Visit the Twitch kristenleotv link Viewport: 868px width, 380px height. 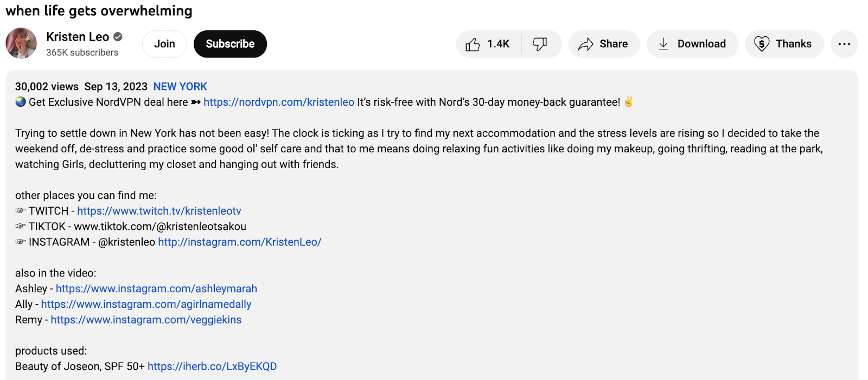[159, 211]
